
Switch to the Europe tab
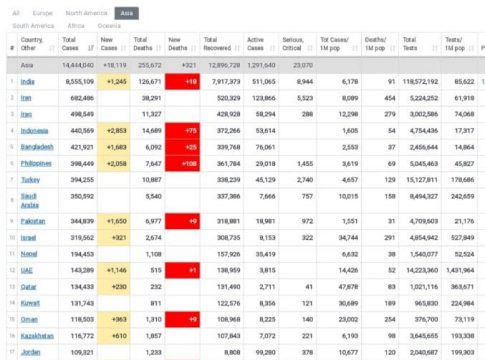[x=43, y=13]
